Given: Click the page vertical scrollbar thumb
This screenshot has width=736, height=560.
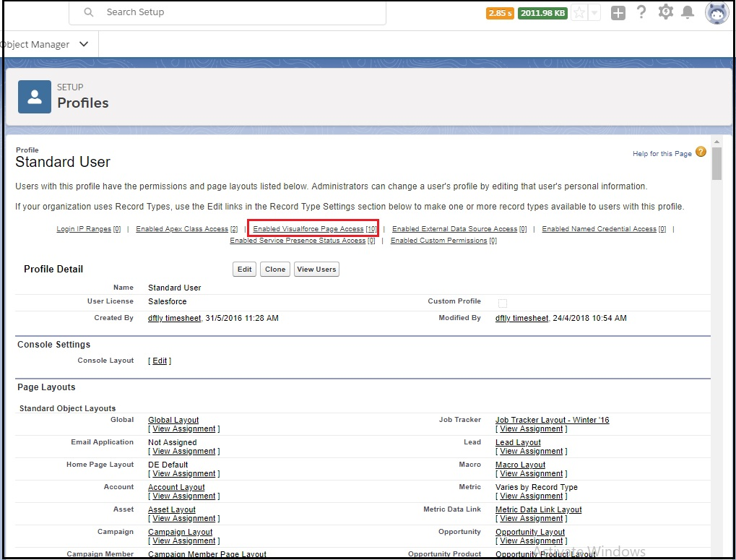Looking at the screenshot, I should tap(716, 164).
